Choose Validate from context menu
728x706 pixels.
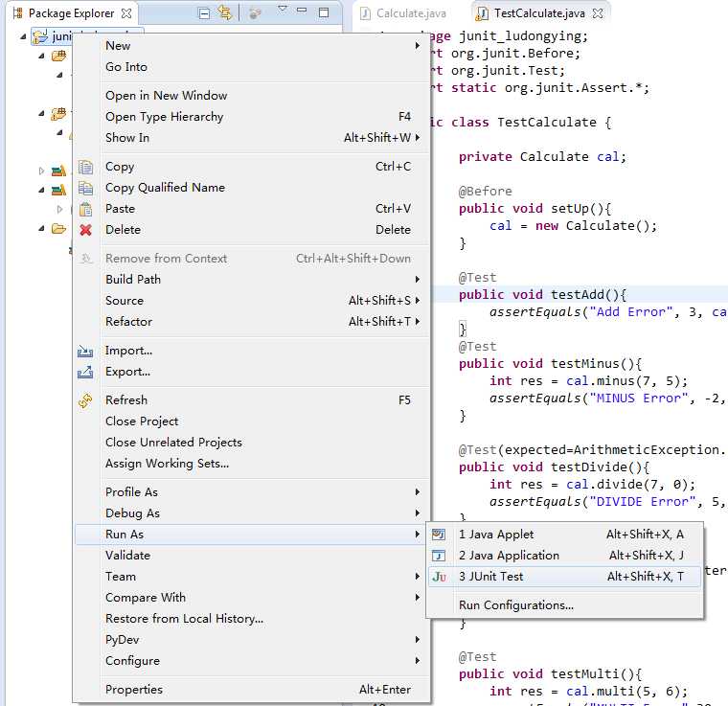coord(252,556)
